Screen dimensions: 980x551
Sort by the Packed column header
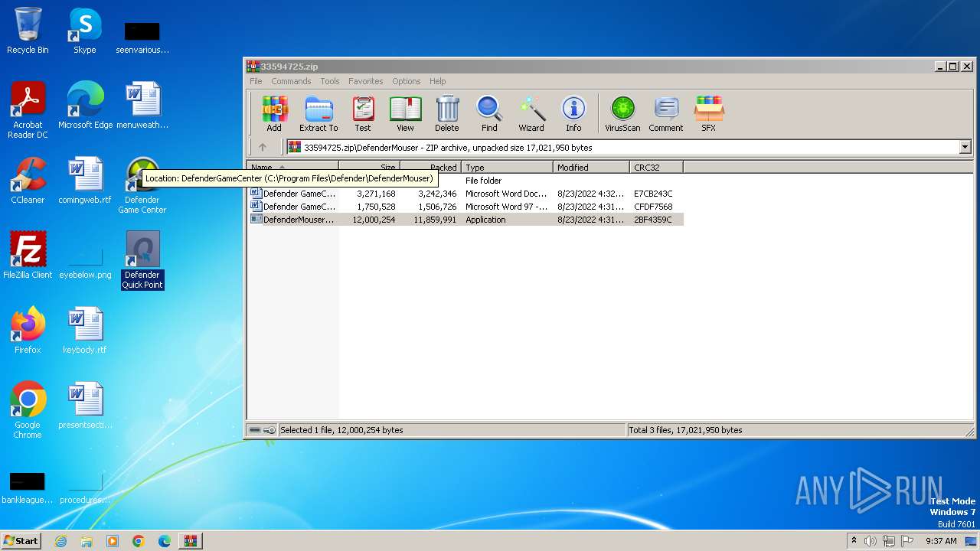[x=430, y=168]
